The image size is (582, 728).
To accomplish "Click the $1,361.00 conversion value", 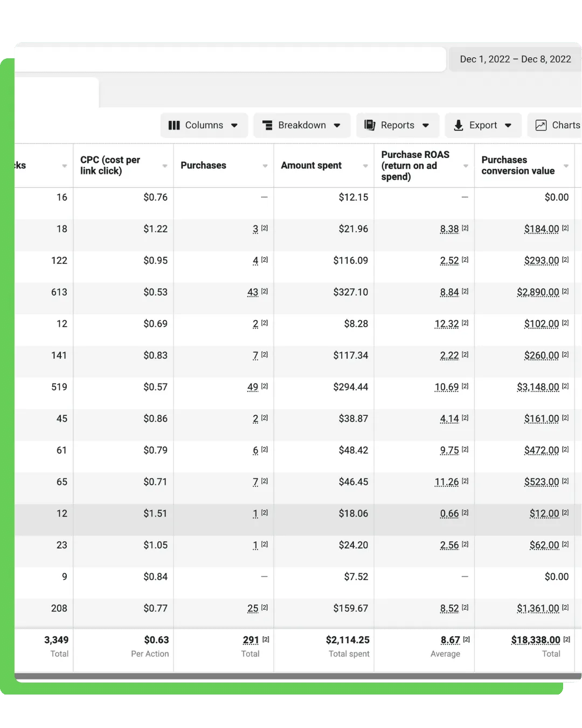I will pyautogui.click(x=538, y=608).
